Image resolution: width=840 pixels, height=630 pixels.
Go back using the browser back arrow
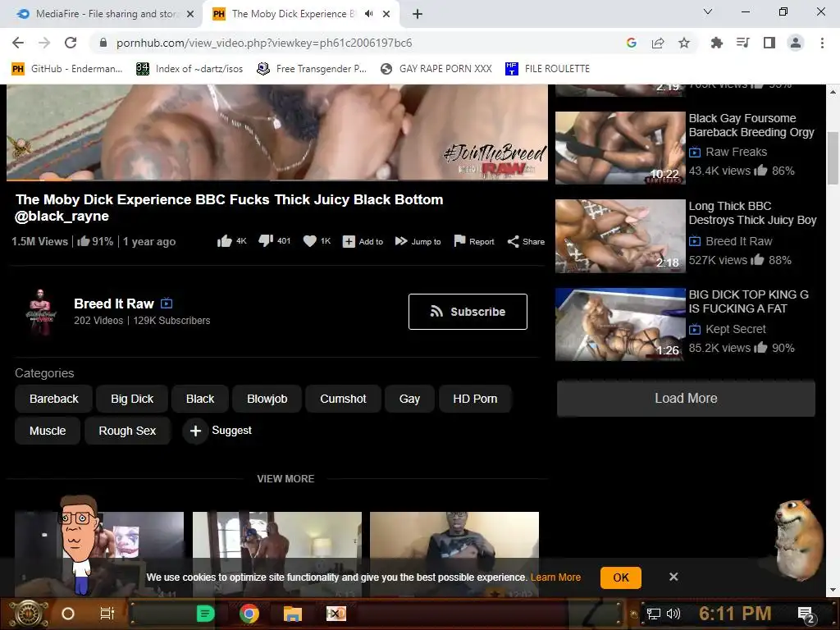18,43
